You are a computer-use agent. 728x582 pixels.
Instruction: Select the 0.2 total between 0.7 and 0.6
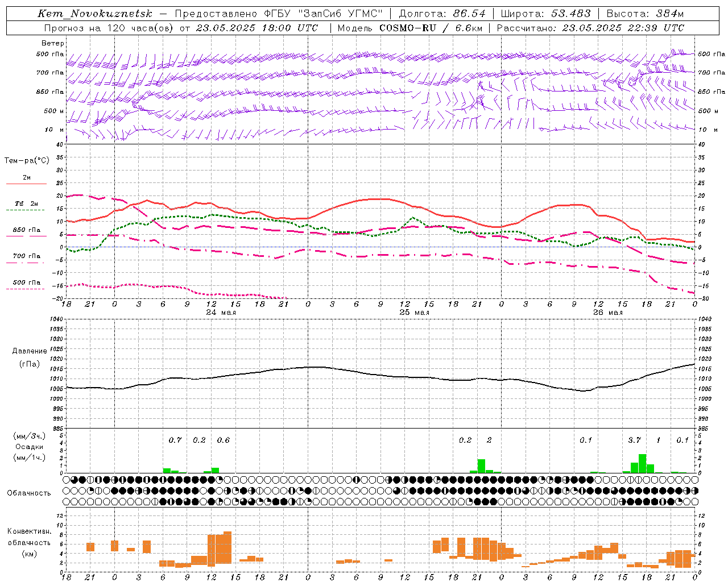199,440
